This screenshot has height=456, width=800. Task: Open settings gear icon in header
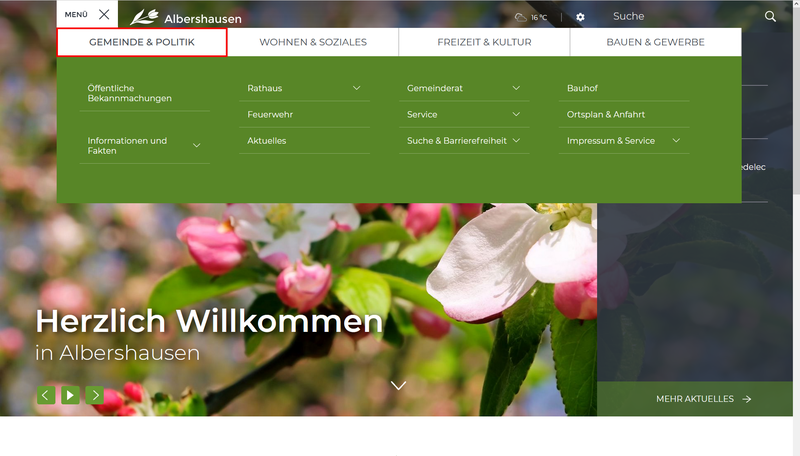pyautogui.click(x=580, y=17)
